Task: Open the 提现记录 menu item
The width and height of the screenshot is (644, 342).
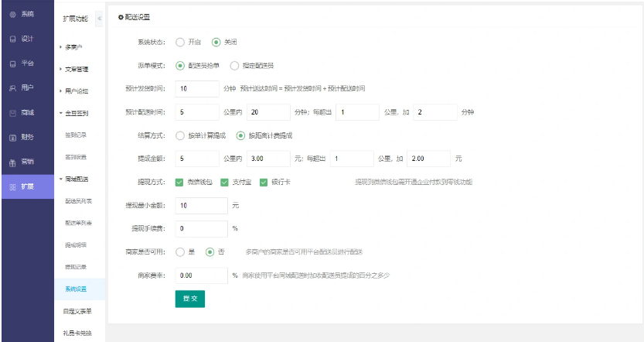Action: coord(76,267)
